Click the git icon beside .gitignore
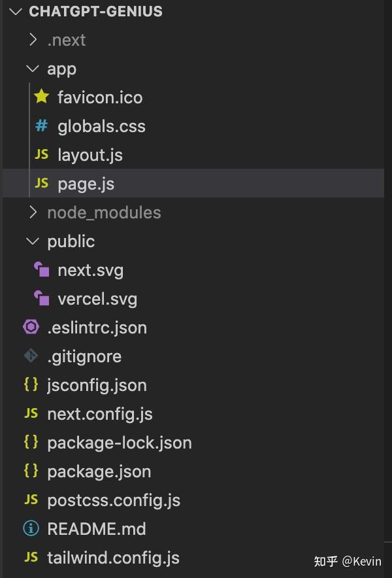This screenshot has height=578, width=392. [x=31, y=356]
